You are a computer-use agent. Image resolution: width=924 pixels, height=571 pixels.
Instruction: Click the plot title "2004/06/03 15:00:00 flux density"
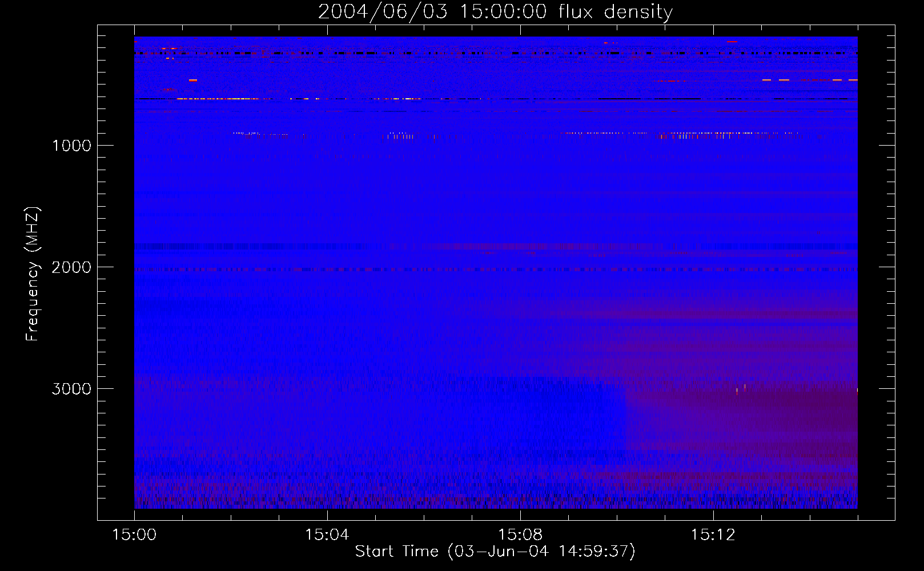tap(495, 12)
